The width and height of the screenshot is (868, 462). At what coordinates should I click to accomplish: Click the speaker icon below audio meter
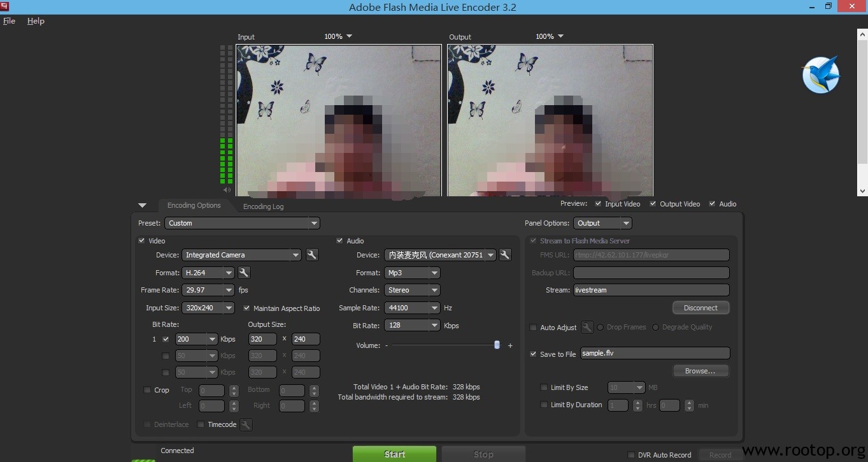coord(227,190)
